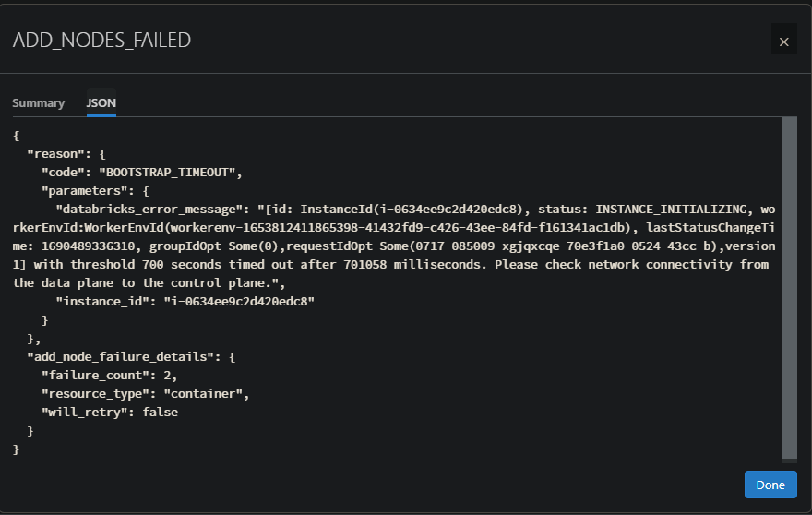Image resolution: width=812 pixels, height=515 pixels.
Task: Click the "parameters": { line
Action: pyautogui.click(x=95, y=191)
